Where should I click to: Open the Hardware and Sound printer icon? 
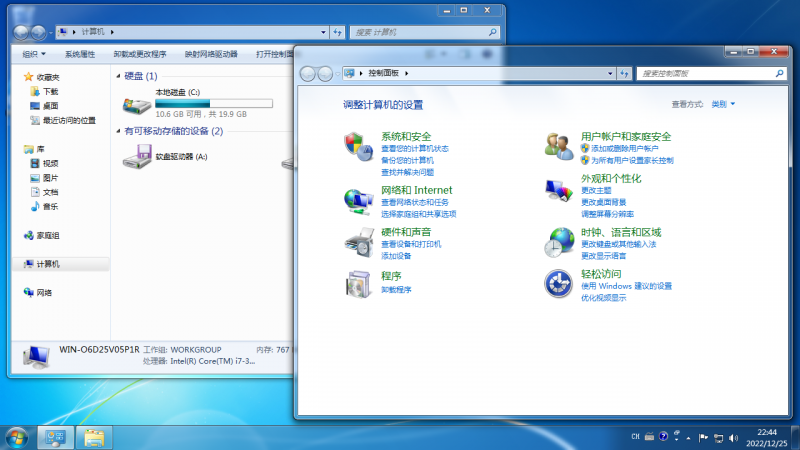[358, 242]
